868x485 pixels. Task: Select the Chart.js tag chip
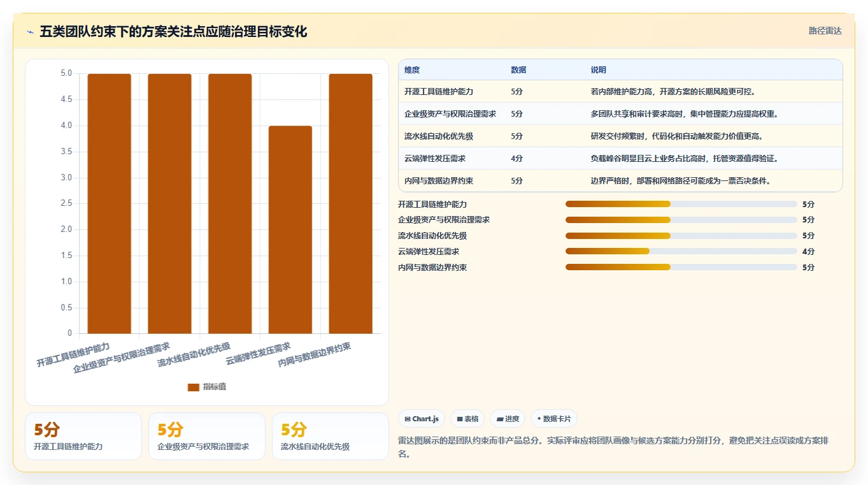422,419
